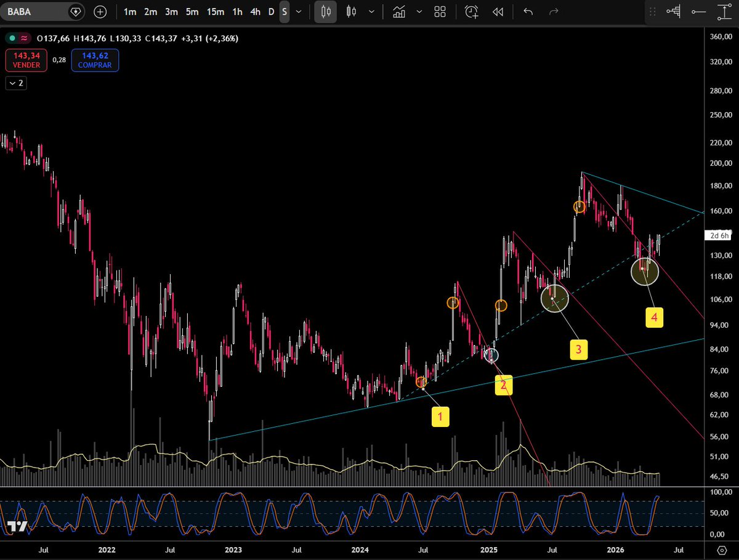The height and width of the screenshot is (560, 739).
Task: Click the 2025 label on time axis
Action: click(x=488, y=549)
